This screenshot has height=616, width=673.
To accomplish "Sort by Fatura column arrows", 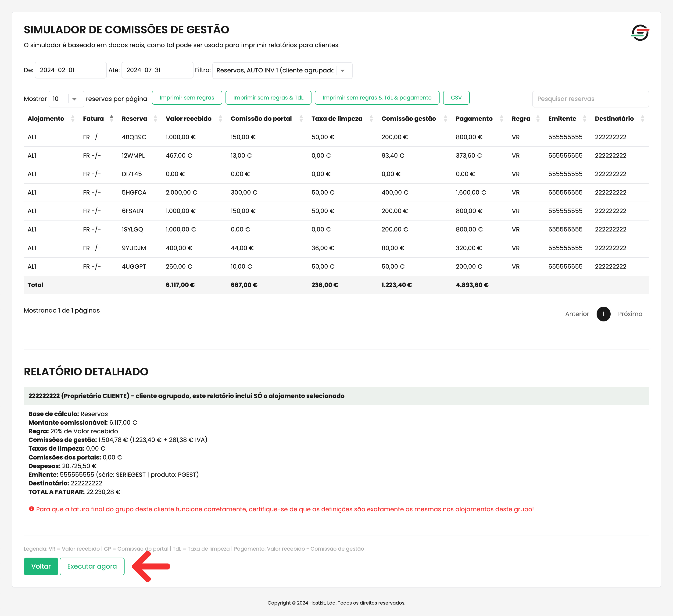I will click(111, 118).
